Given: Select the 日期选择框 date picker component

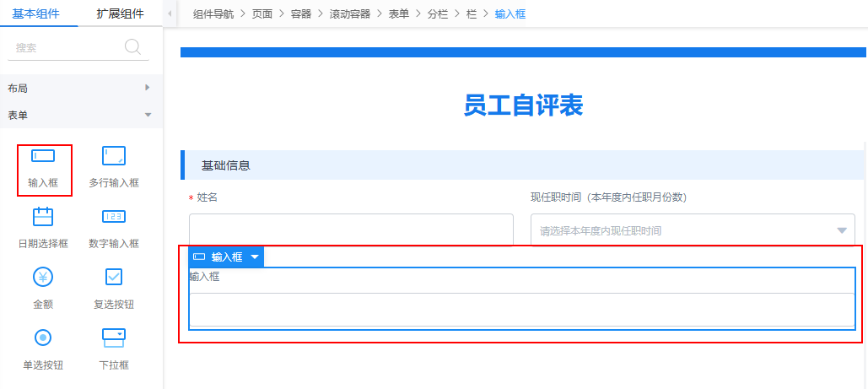Looking at the screenshot, I should (43, 229).
